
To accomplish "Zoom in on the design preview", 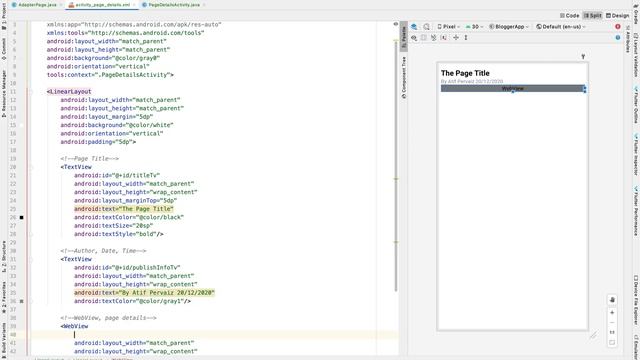I will [x=612, y=313].
